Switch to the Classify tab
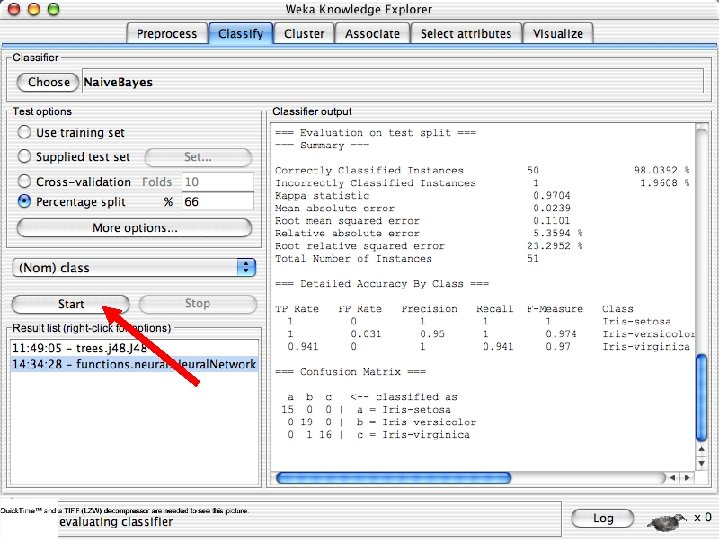This screenshot has width=720, height=540. [x=241, y=34]
